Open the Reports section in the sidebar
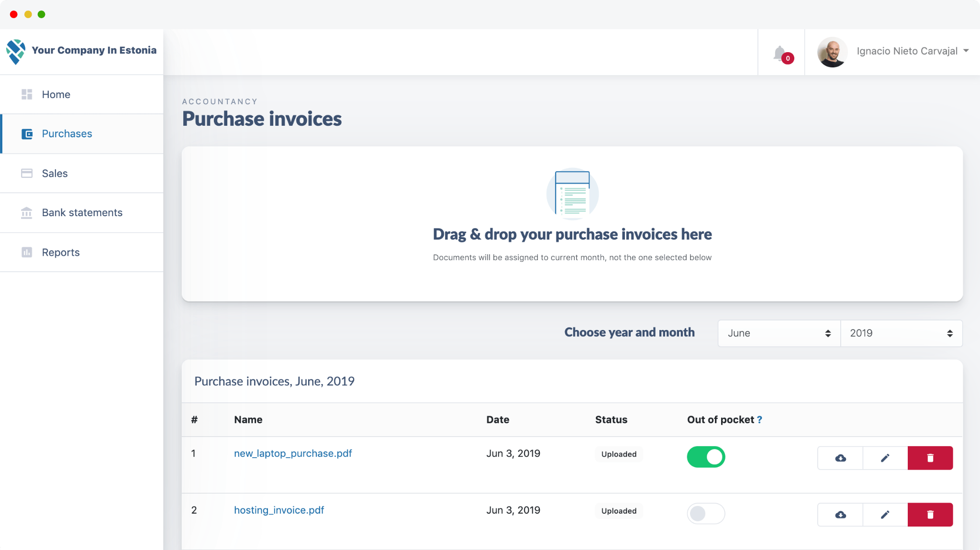 point(61,253)
